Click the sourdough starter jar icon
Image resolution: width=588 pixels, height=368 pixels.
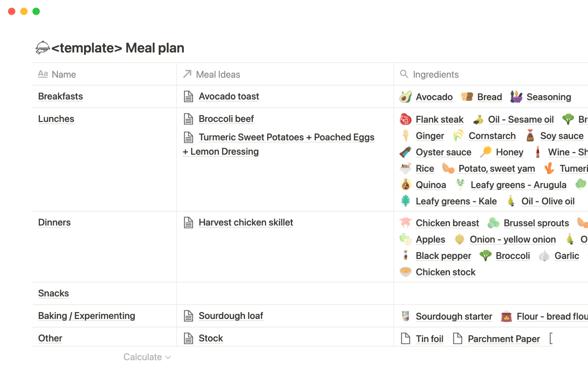tap(405, 316)
